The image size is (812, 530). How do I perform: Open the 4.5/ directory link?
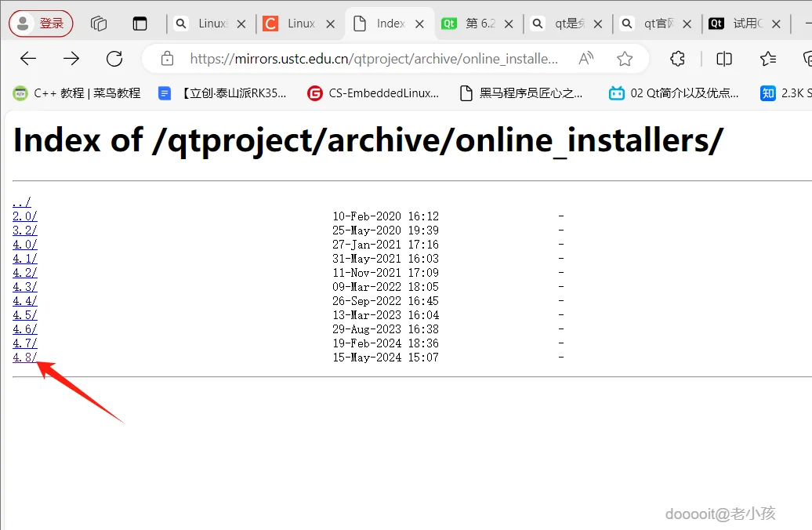coord(25,314)
